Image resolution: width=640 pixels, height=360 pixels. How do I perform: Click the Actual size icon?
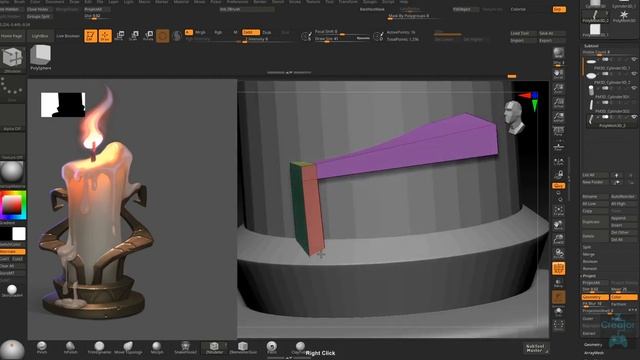[x=558, y=103]
